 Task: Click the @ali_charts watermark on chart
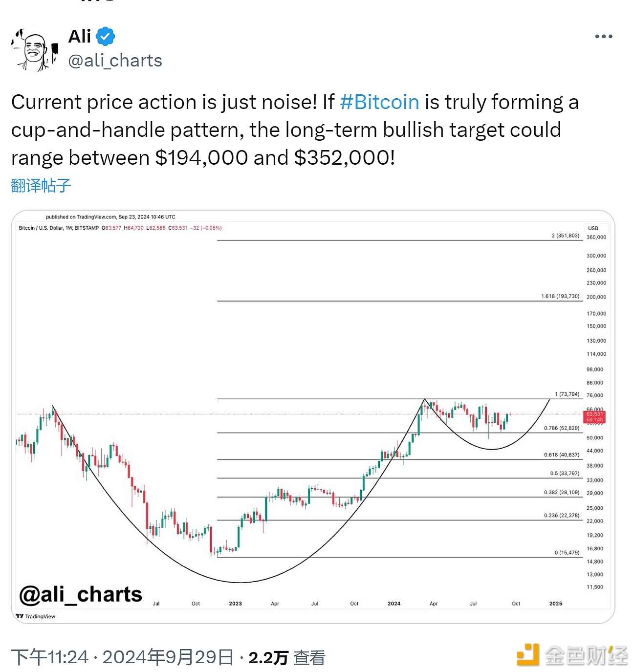tap(81, 594)
